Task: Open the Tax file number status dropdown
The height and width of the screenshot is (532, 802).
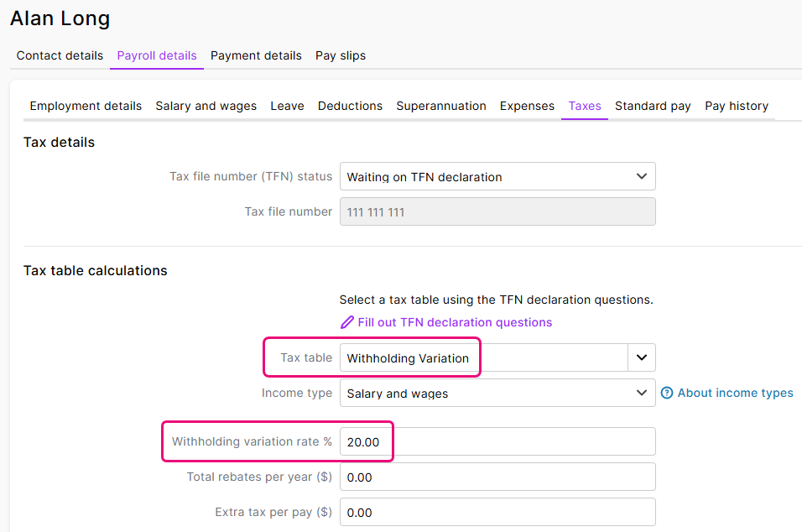Action: pos(497,176)
